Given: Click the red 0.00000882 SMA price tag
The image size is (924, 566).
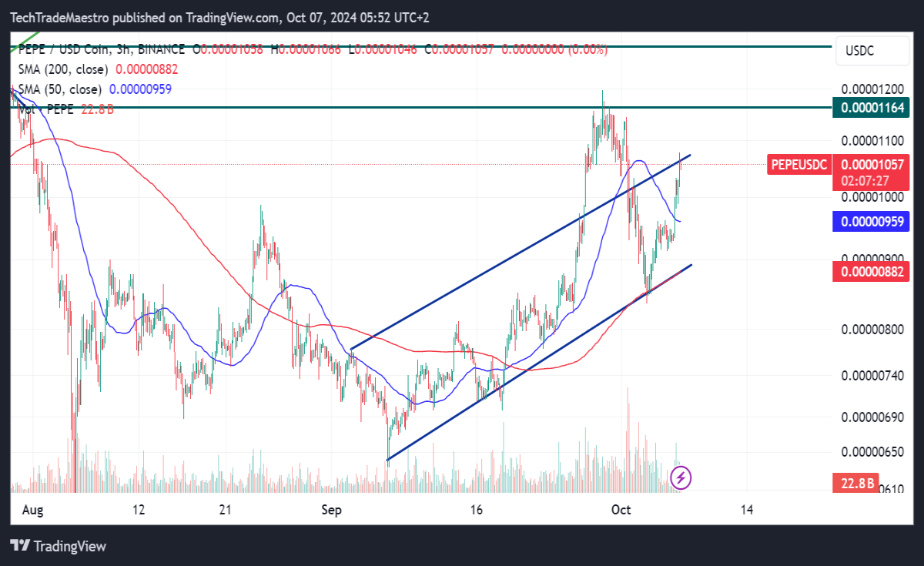Looking at the screenshot, I should [872, 271].
